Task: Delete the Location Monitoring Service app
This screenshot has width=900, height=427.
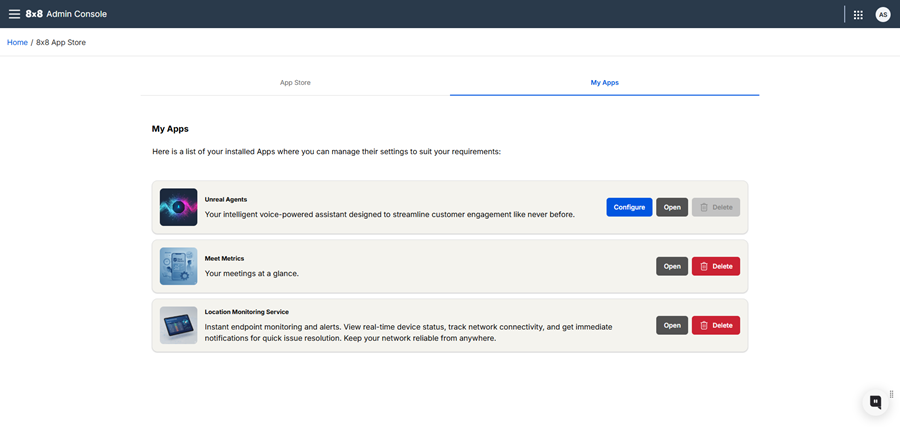Action: pos(716,325)
